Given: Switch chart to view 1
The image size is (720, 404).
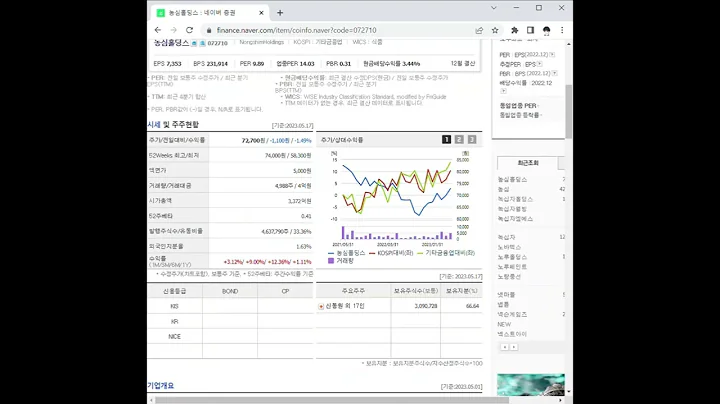Looking at the screenshot, I should (446, 140).
